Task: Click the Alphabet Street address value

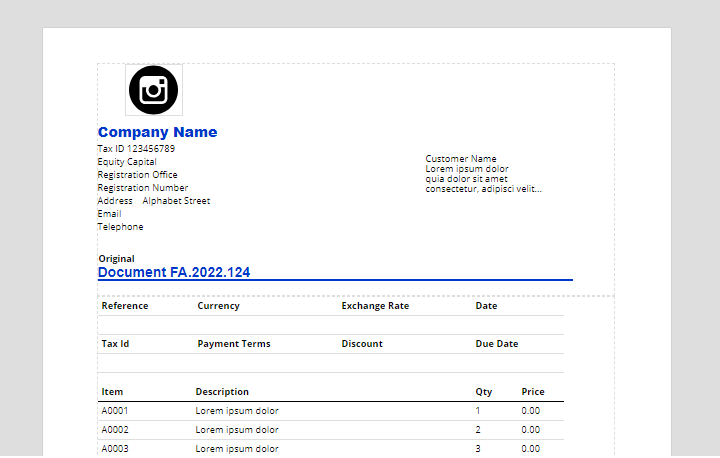Action: pyautogui.click(x=176, y=201)
